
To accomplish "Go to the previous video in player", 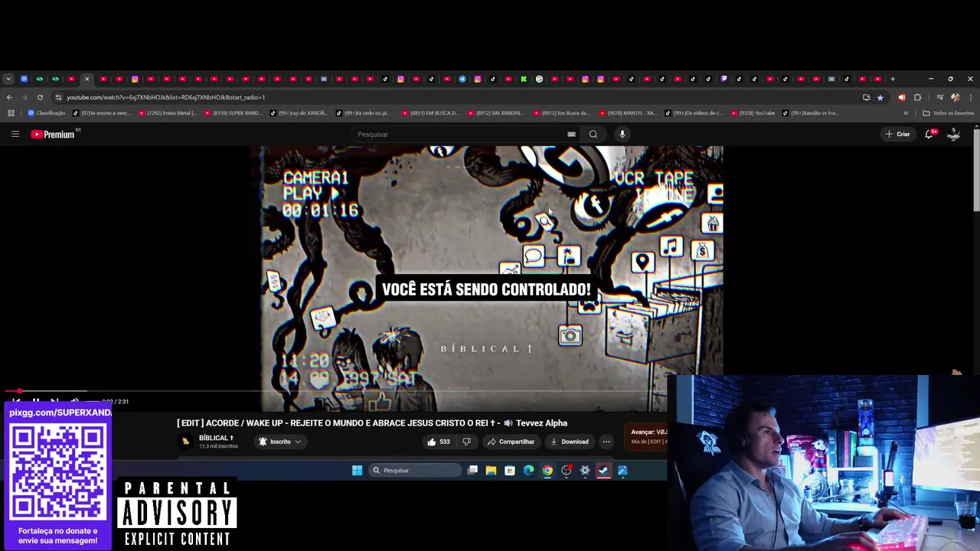I will [16, 401].
